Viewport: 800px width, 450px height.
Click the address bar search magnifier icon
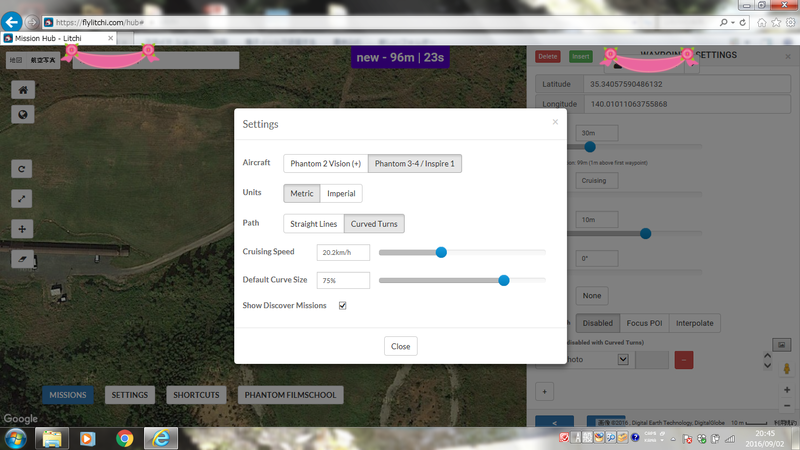coord(723,22)
